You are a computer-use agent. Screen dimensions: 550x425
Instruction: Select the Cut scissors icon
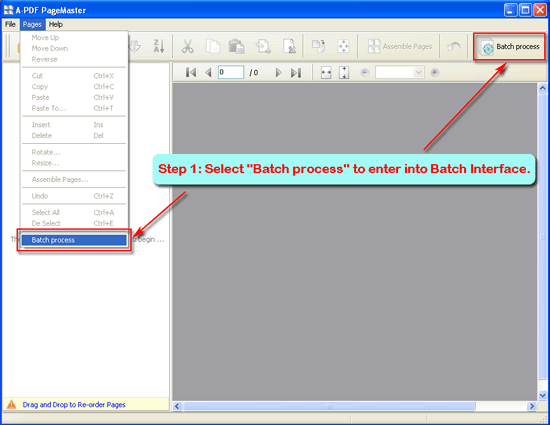188,46
